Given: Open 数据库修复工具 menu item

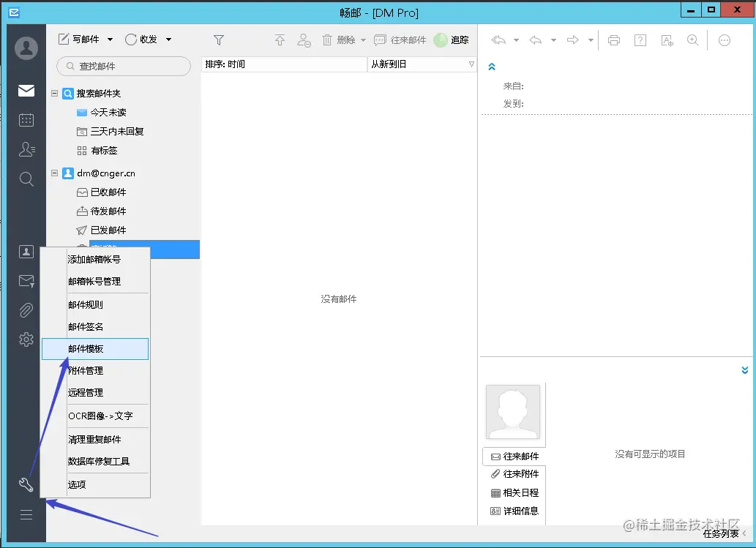Looking at the screenshot, I should (x=95, y=461).
